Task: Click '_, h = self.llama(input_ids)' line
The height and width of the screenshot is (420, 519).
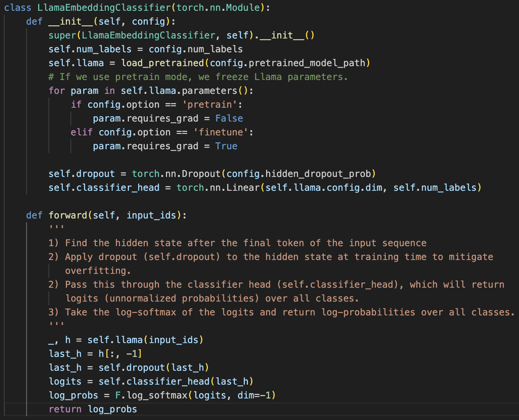Action: (x=126, y=340)
